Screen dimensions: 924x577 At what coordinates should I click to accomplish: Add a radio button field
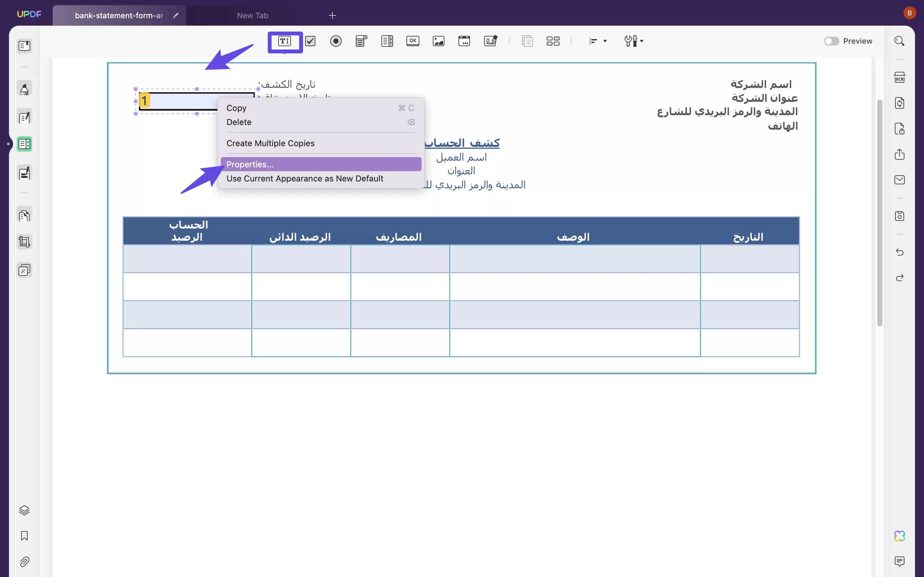(x=335, y=41)
